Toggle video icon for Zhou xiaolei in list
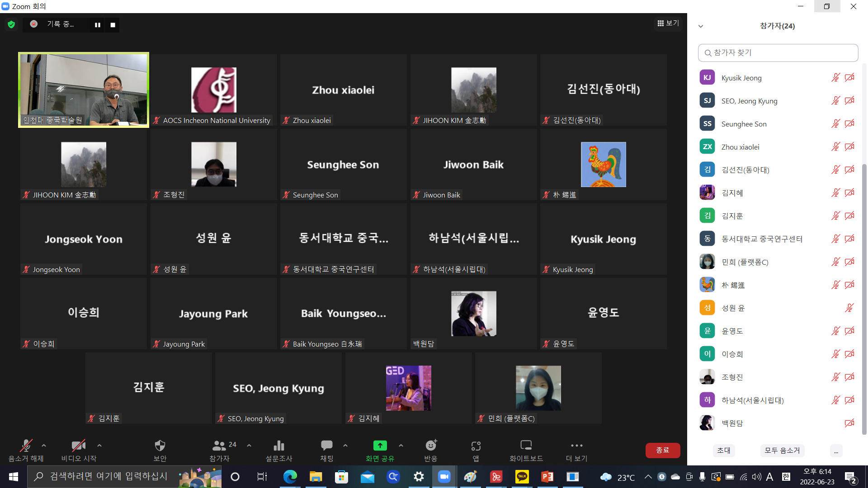 pyautogui.click(x=849, y=147)
